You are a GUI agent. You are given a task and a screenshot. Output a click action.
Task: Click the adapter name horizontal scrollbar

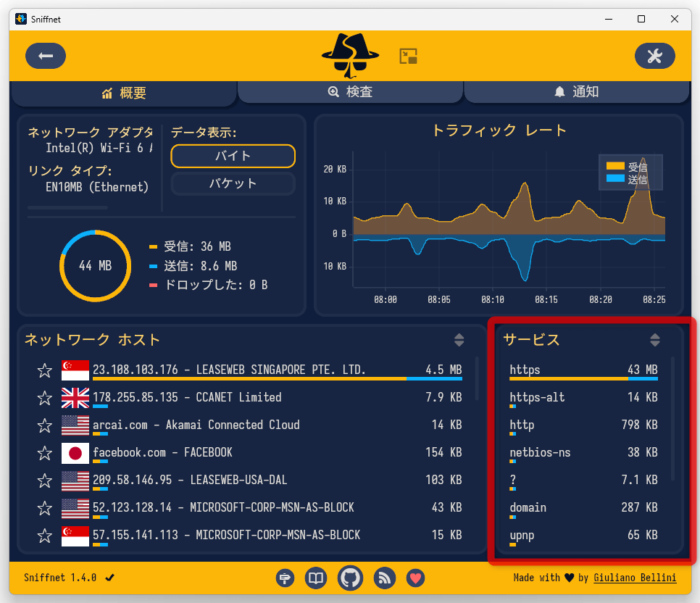click(67, 208)
